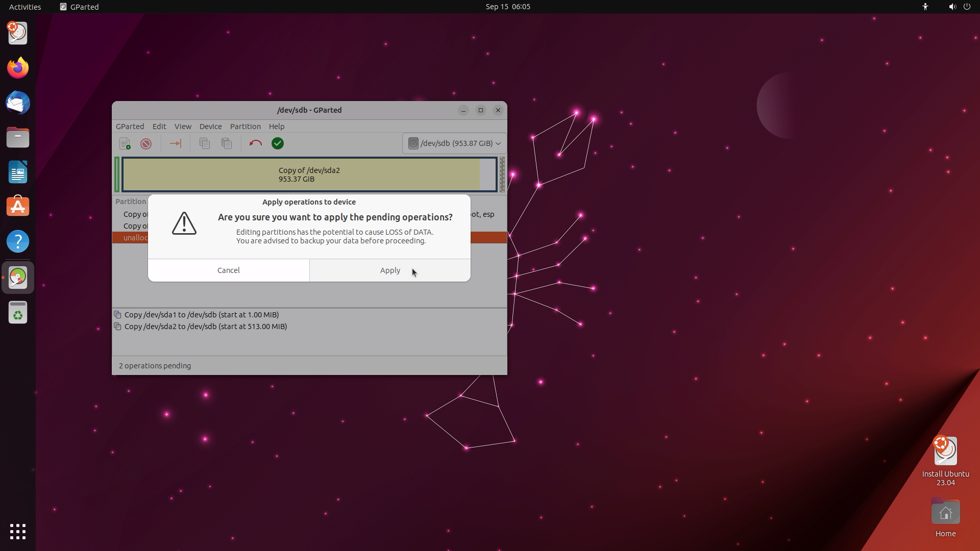
Task: Click copy icon beside /dev/sda2 operation
Action: [x=117, y=327]
